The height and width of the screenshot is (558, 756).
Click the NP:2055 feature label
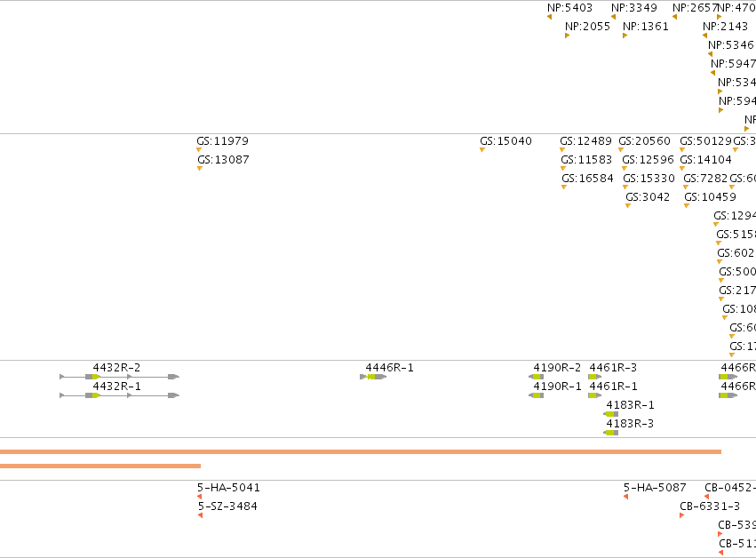coord(588,27)
